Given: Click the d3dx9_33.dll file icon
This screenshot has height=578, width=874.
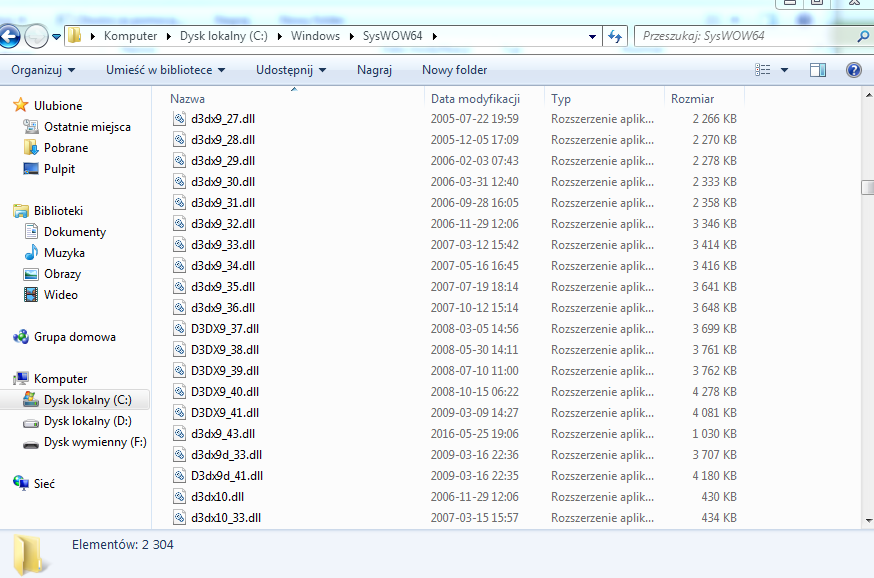Looking at the screenshot, I should pyautogui.click(x=179, y=245).
